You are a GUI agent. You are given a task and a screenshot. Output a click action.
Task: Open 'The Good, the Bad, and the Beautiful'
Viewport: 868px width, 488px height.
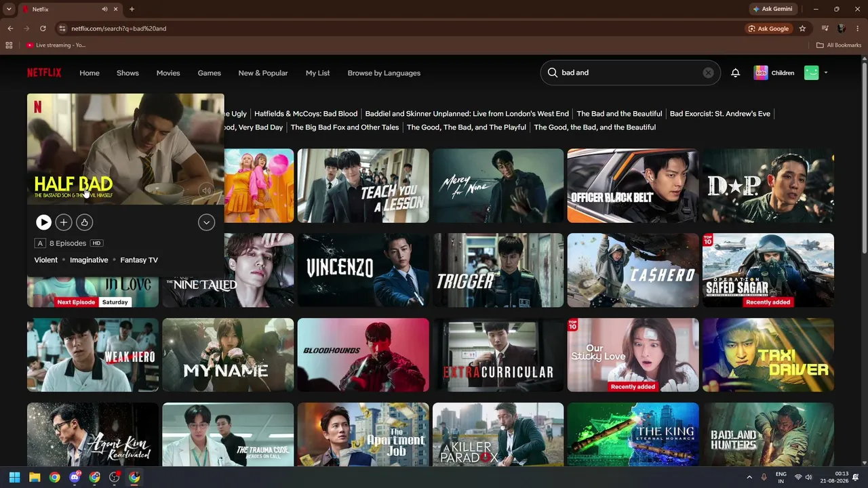[x=595, y=127]
